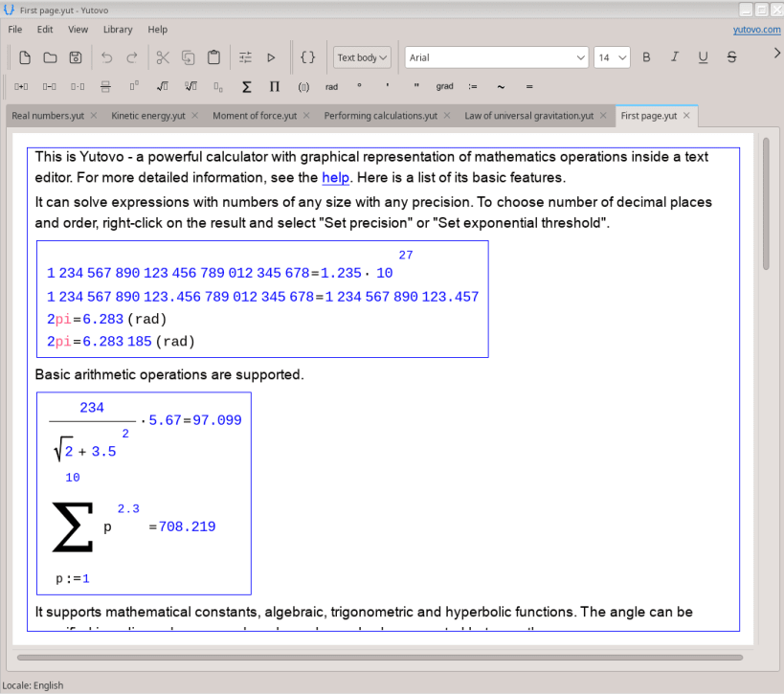
Task: Toggle Italic formatting
Action: pyautogui.click(x=675, y=57)
